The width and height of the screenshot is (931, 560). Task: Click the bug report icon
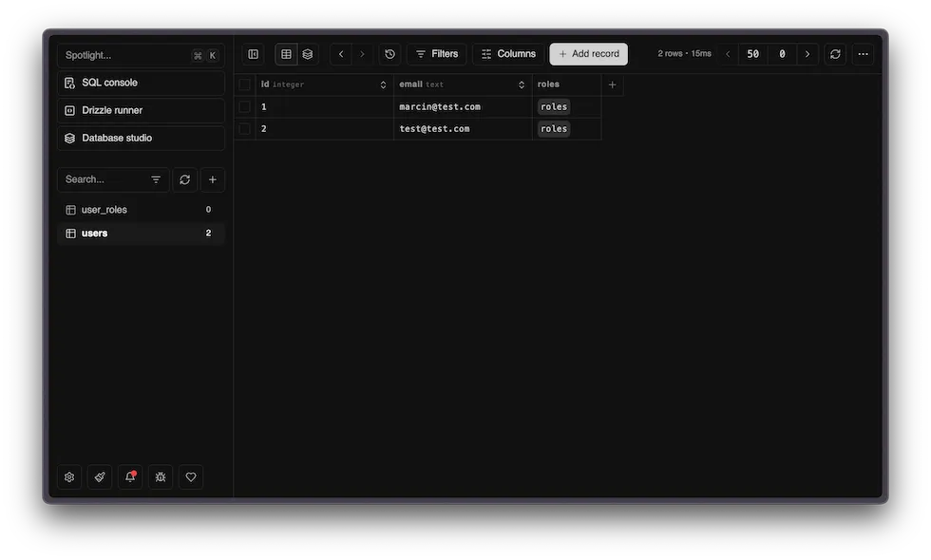[x=161, y=477]
